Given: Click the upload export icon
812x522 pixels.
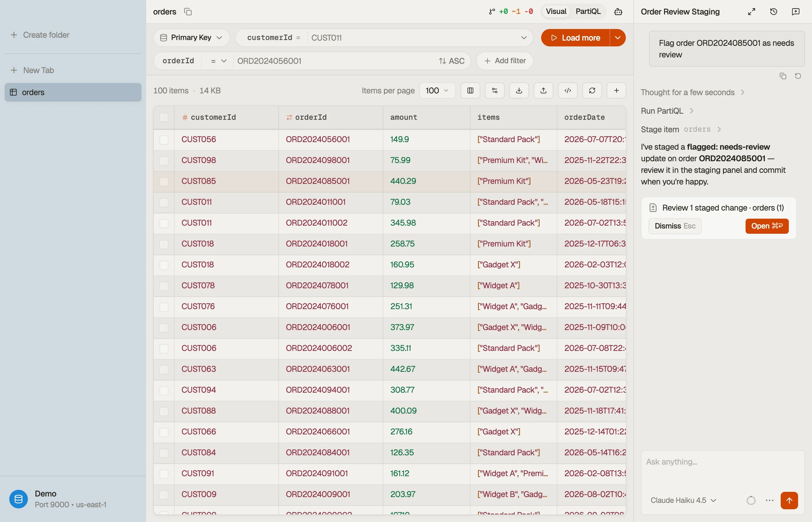Looking at the screenshot, I should [x=543, y=90].
